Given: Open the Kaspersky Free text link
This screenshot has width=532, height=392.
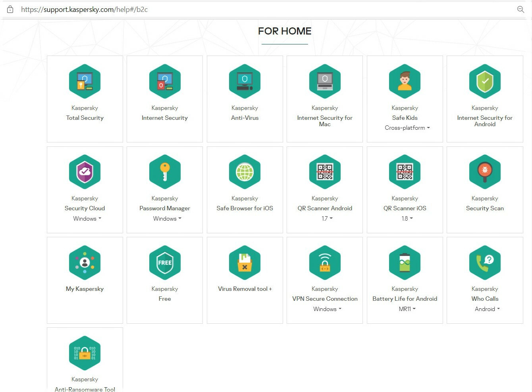Looking at the screenshot, I should [165, 299].
